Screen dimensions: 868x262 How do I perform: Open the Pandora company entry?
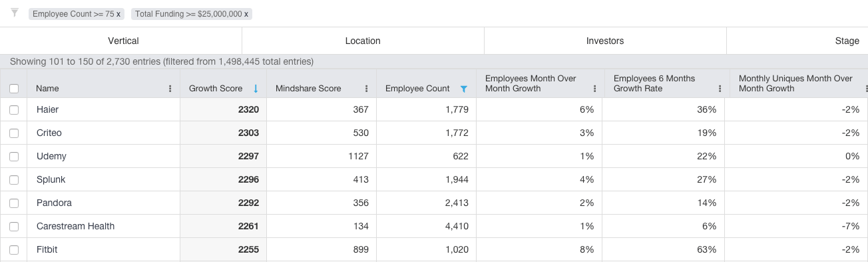54,203
